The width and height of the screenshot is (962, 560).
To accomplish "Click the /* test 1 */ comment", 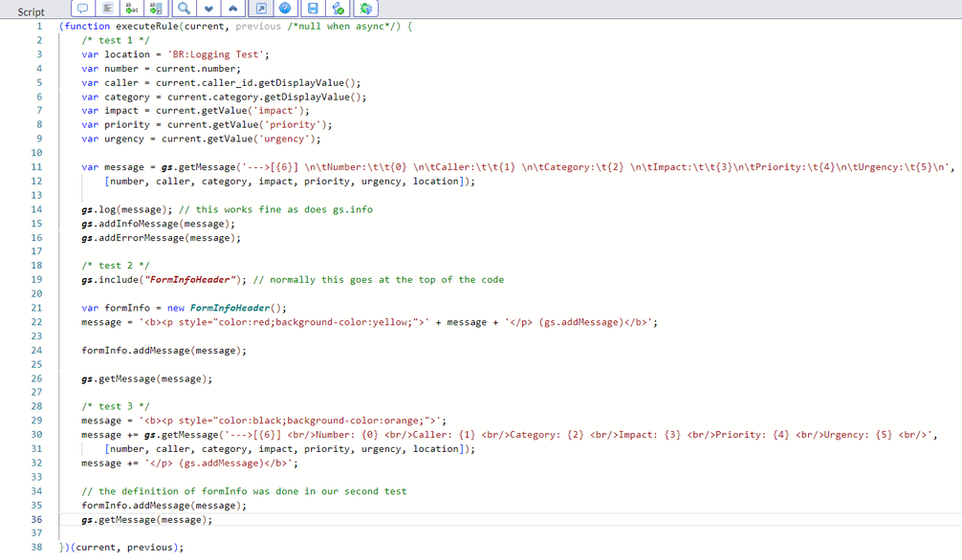I will [x=116, y=40].
